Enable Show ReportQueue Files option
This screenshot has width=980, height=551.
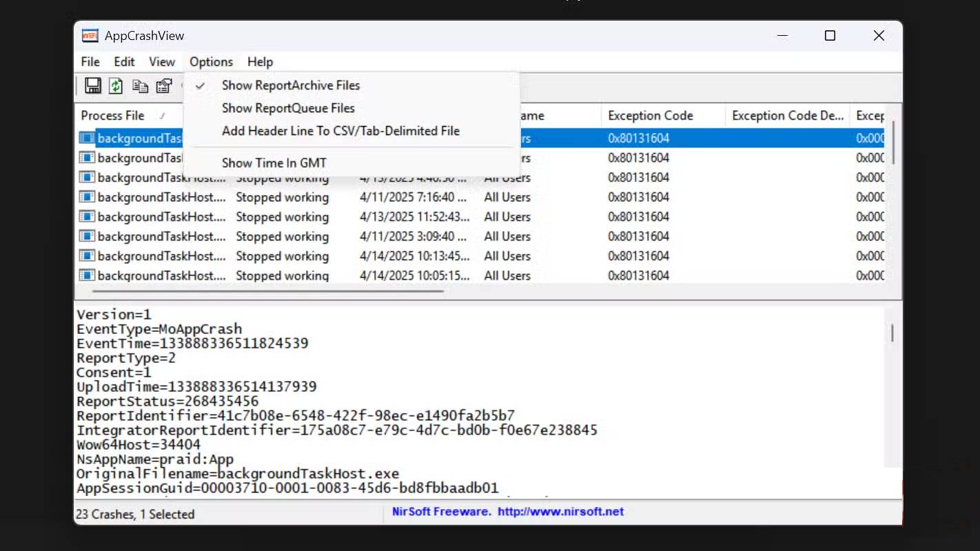[288, 108]
